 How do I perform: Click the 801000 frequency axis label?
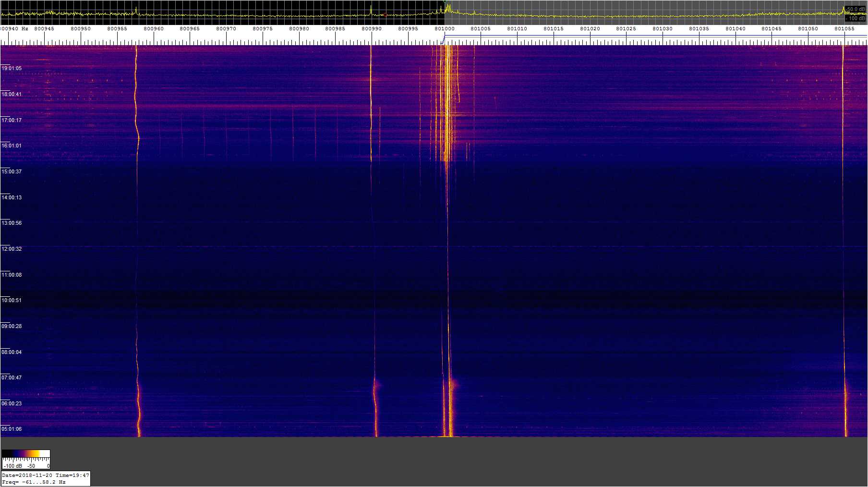click(x=445, y=29)
